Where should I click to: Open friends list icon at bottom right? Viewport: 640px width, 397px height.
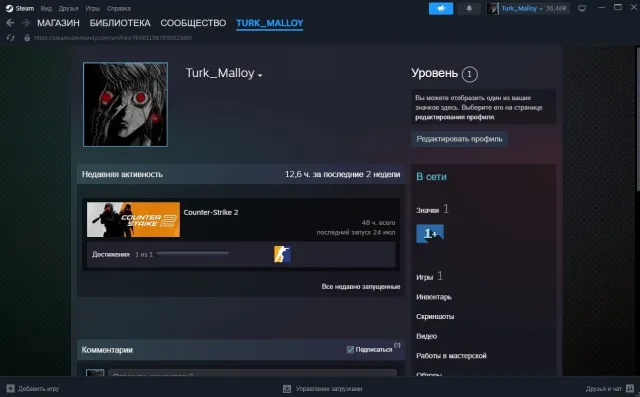coord(630,388)
